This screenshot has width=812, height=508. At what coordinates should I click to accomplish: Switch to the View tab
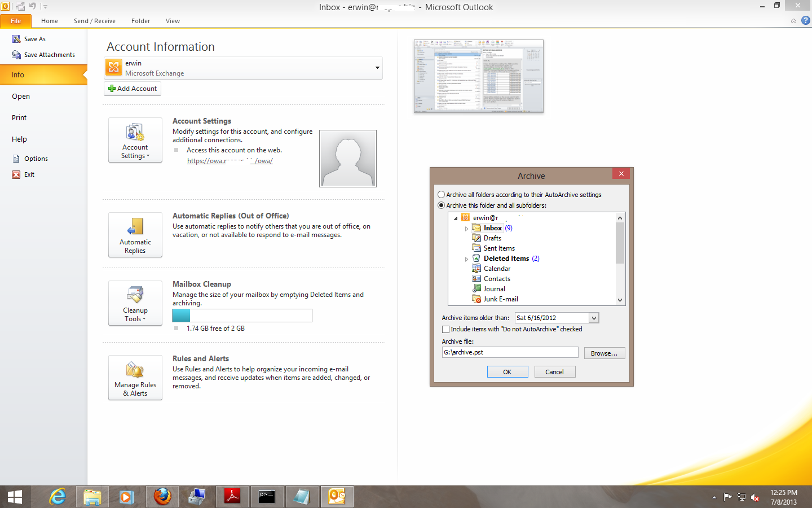click(x=173, y=21)
